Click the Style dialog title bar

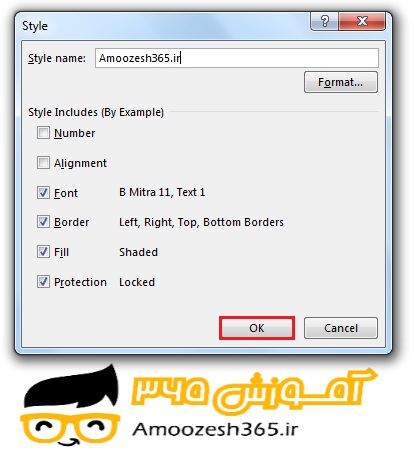coord(163,25)
